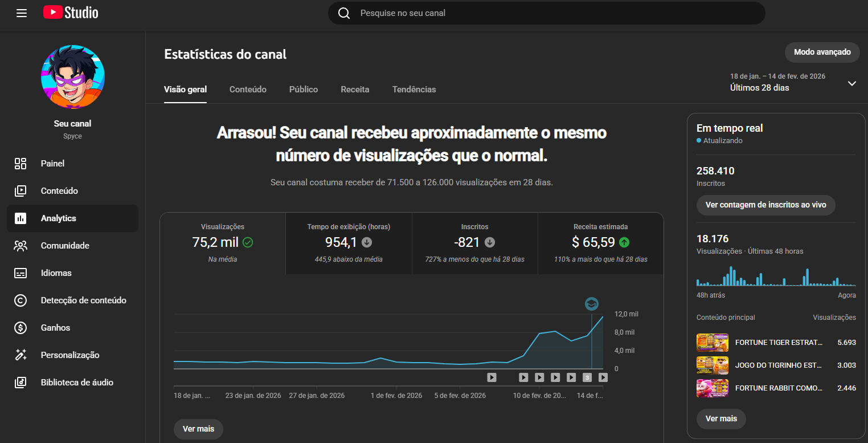Click the down arrow beside -821
The height and width of the screenshot is (443, 868).
[490, 242]
